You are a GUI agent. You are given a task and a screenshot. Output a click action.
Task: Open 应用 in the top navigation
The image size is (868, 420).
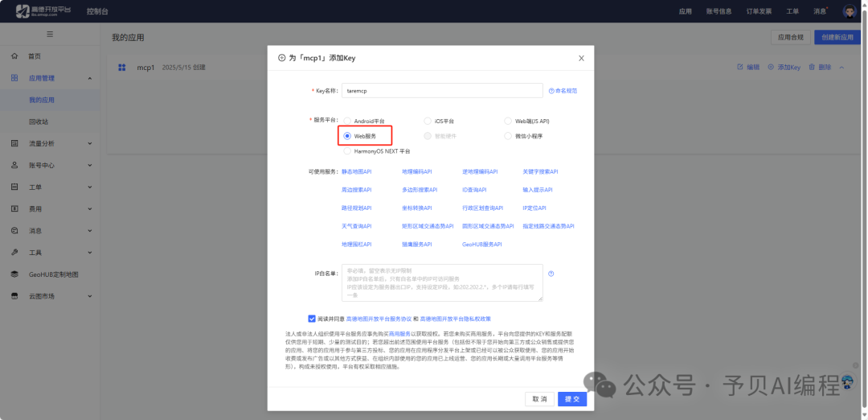click(x=686, y=11)
